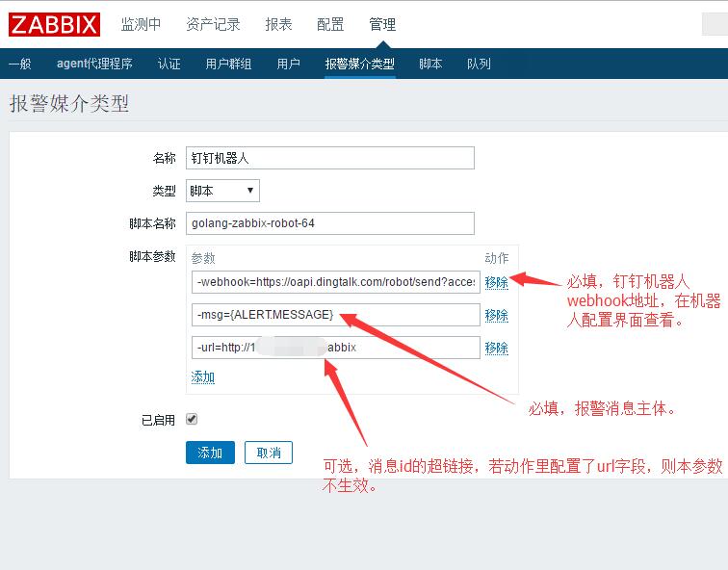Screen dimensions: 728x570
Task: Go to the 脚本 submenu tab
Action: click(430, 64)
